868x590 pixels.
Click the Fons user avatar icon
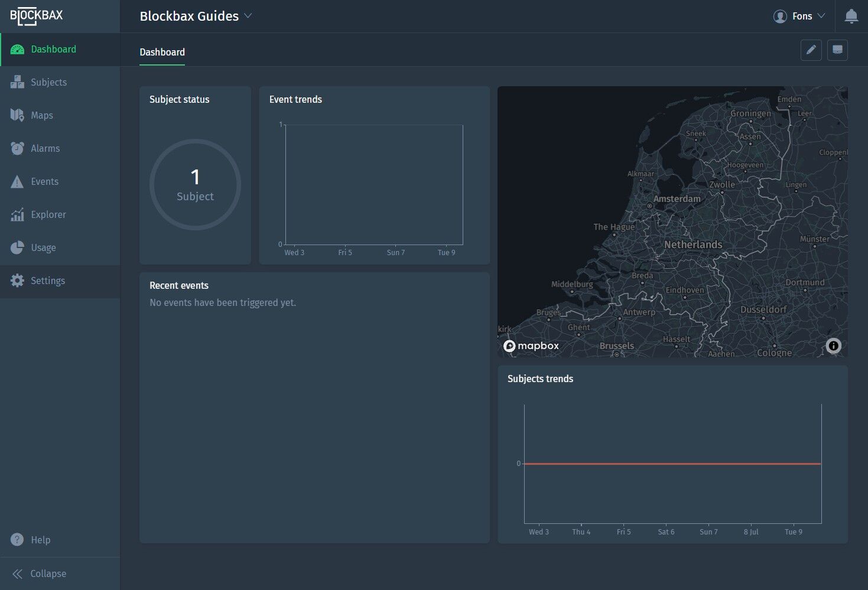tap(780, 16)
